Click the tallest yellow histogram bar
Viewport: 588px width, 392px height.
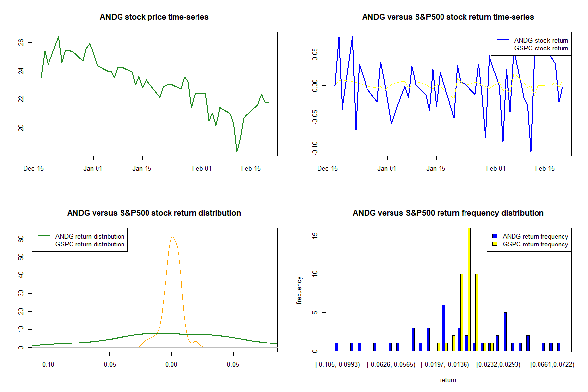point(469,289)
